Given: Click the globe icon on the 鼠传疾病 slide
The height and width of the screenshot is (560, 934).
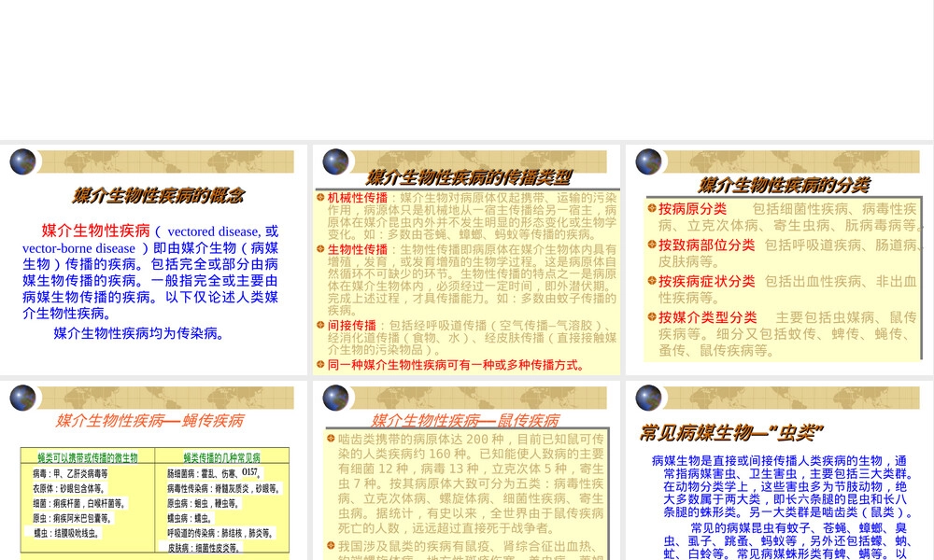Looking at the screenshot, I should (x=335, y=399).
